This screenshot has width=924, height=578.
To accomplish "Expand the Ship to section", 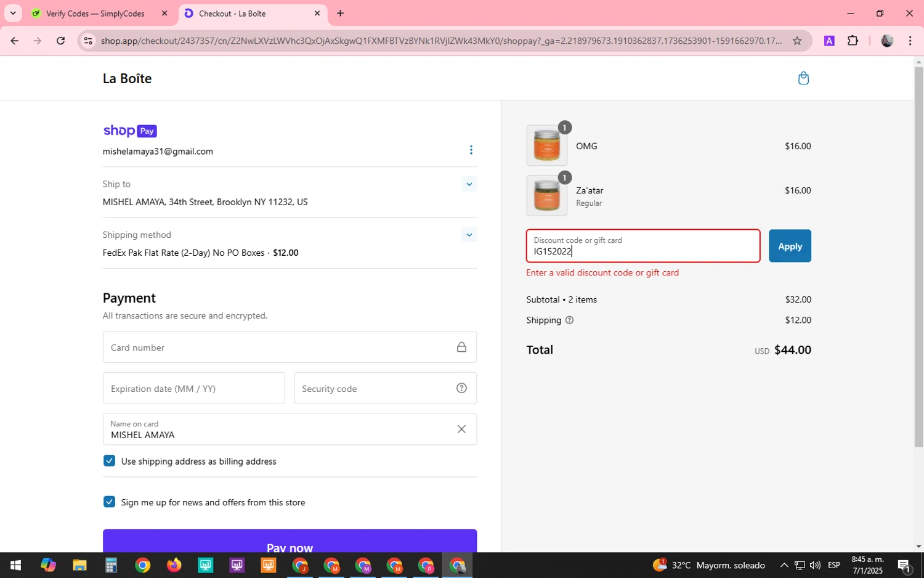I will coord(469,184).
